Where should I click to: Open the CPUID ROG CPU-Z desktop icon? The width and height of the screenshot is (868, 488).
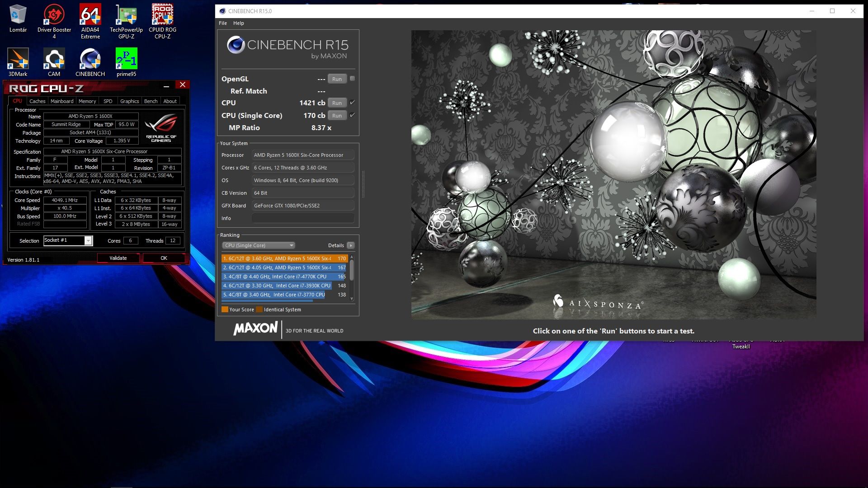coord(163,21)
